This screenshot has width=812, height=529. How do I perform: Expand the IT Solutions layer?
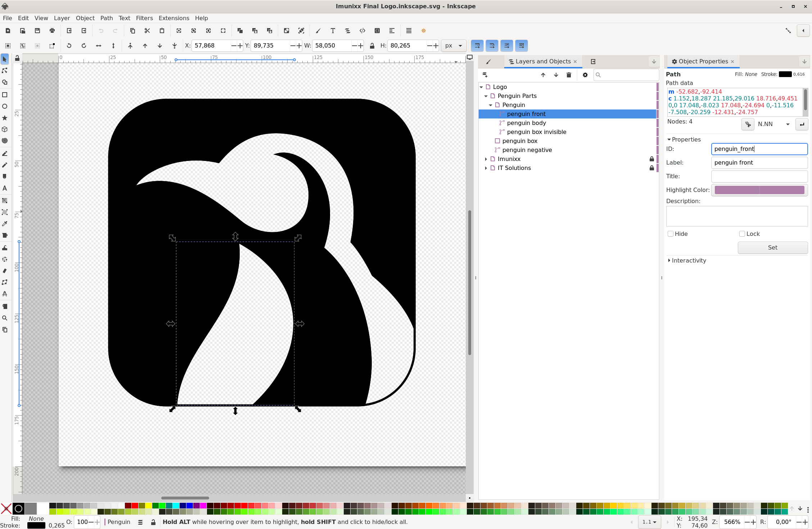click(x=486, y=168)
